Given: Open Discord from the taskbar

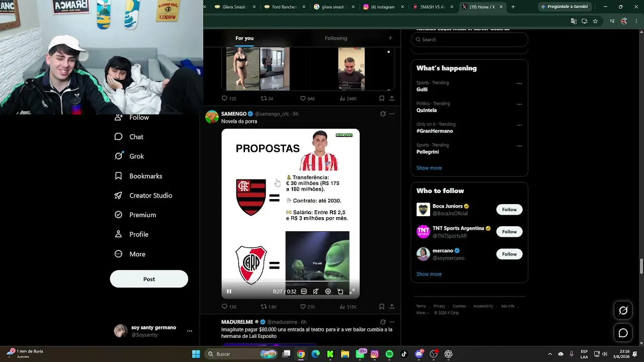Looking at the screenshot, I should tap(419, 354).
